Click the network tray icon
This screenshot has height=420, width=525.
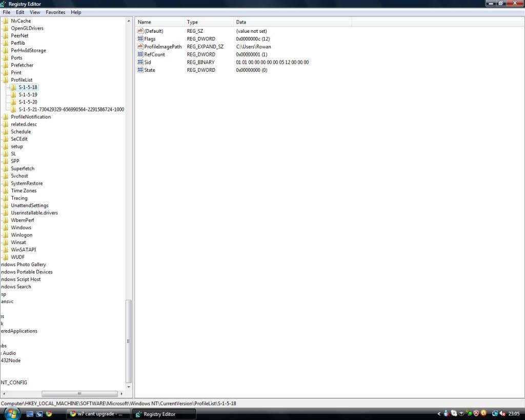(x=495, y=414)
